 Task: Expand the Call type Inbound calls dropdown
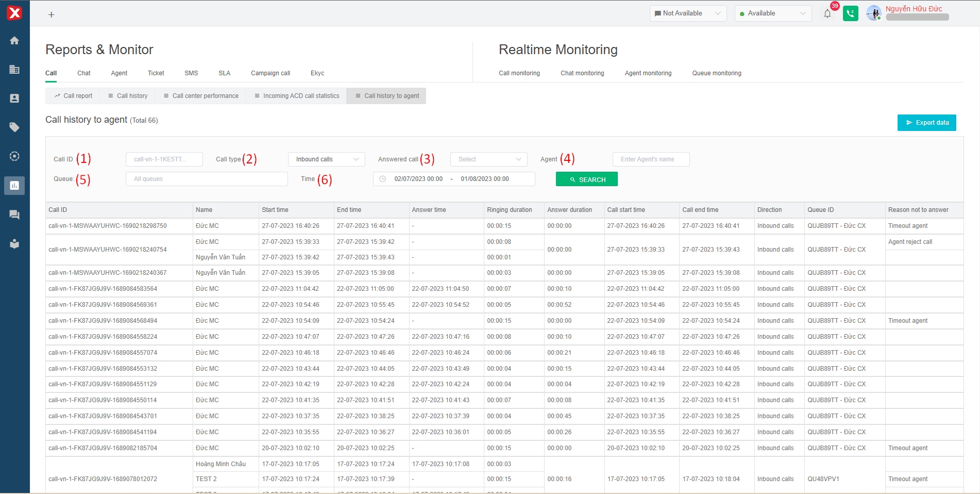(x=327, y=159)
